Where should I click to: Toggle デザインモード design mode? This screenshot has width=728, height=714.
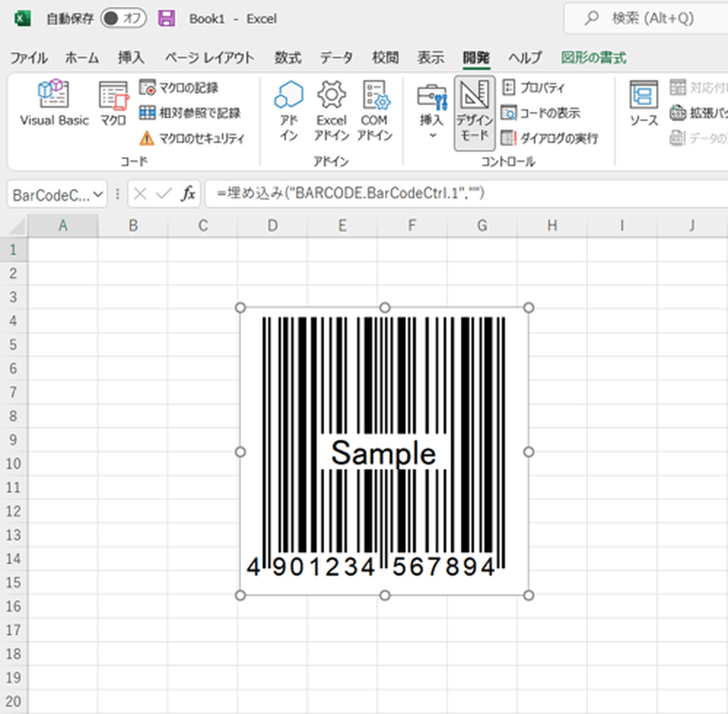pos(475,112)
